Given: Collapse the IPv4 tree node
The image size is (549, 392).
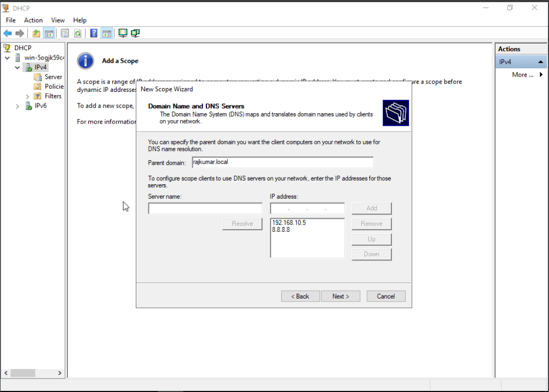Looking at the screenshot, I should tap(18, 67).
